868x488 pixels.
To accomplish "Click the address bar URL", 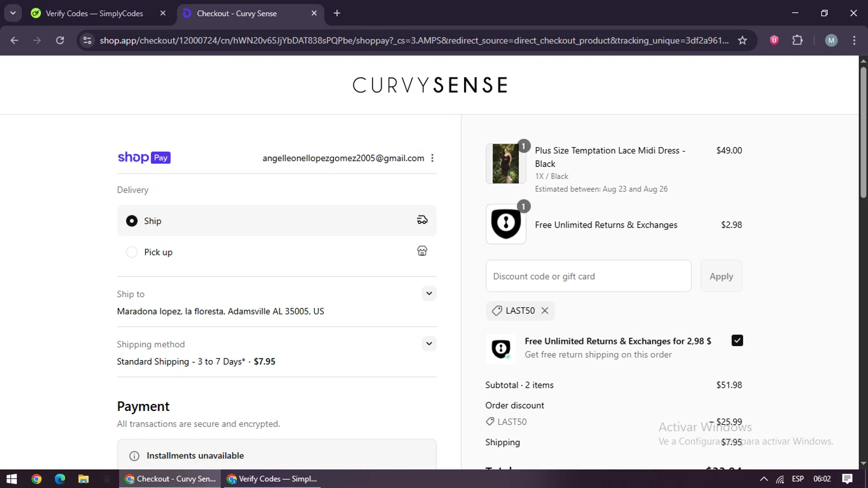I will 414,41.
